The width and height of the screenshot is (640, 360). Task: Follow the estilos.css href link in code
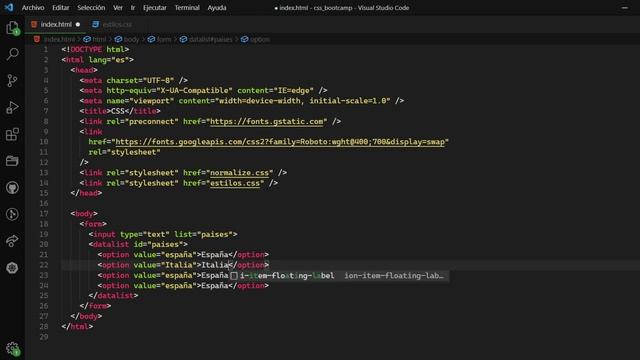235,183
